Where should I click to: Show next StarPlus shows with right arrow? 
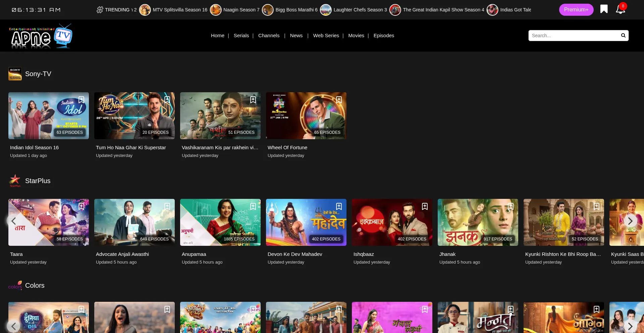[x=630, y=221]
